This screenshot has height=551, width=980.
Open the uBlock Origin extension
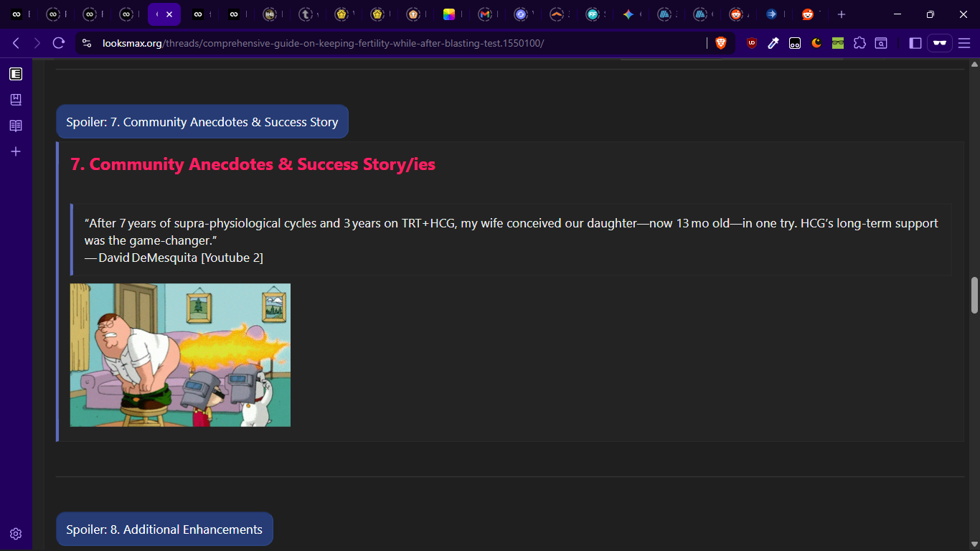pyautogui.click(x=752, y=43)
